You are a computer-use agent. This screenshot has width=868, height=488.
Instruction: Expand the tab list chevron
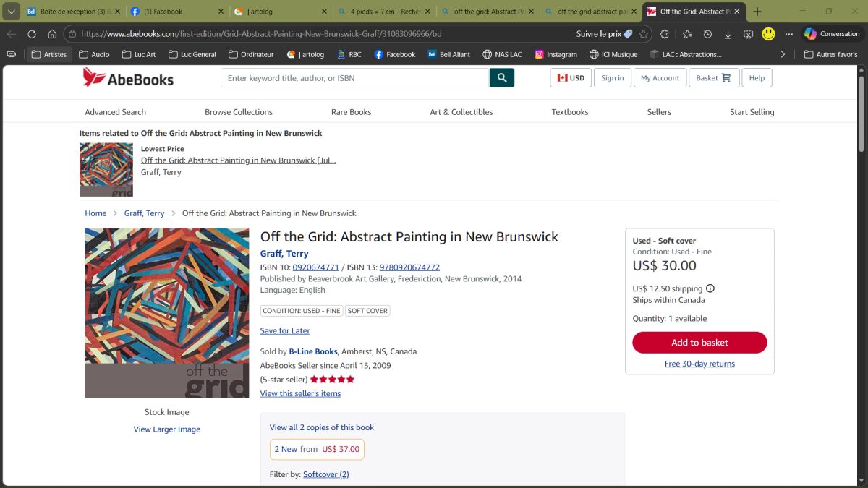tap(10, 12)
